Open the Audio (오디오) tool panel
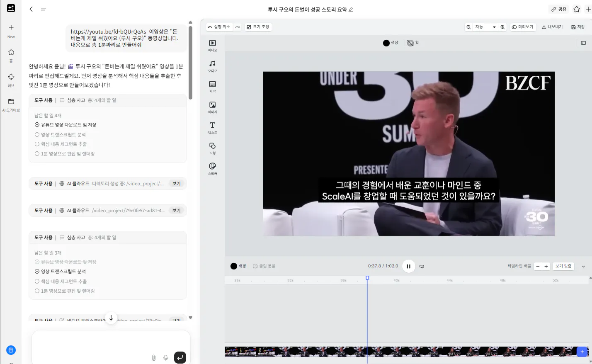592x364 pixels. (x=212, y=66)
